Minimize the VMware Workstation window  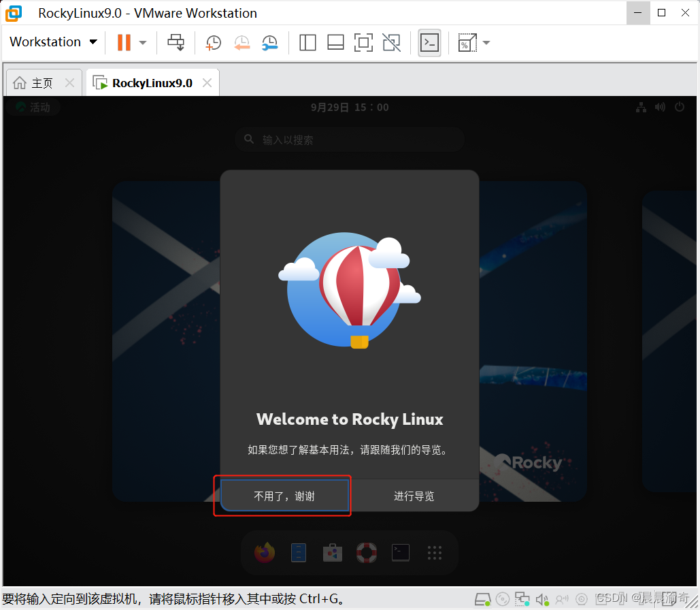(x=638, y=13)
